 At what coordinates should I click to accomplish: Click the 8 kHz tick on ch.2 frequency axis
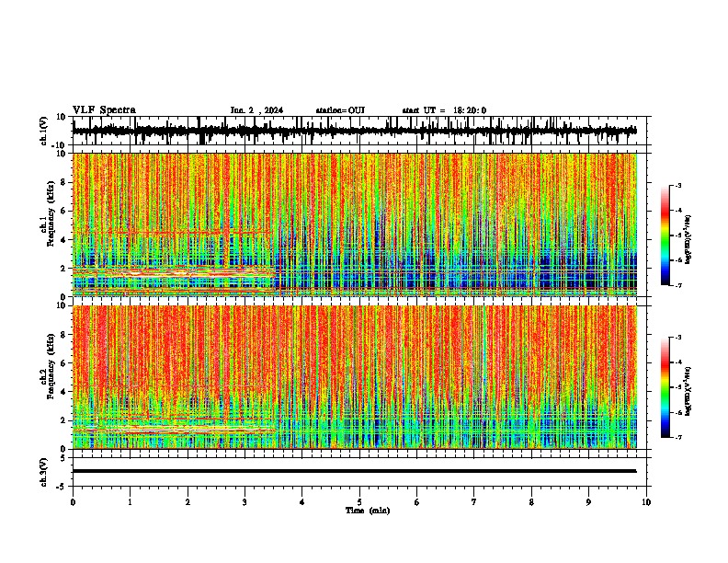[x=63, y=335]
